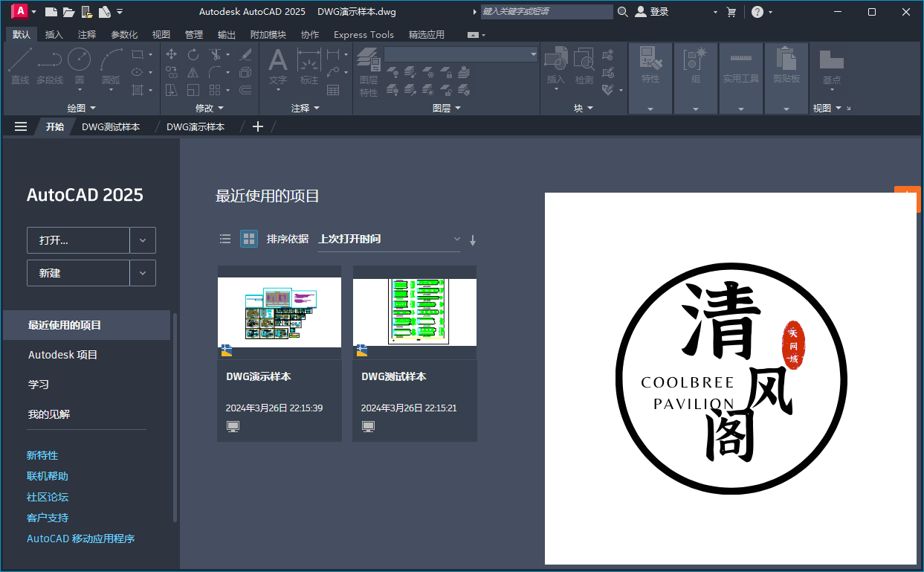
Task: Open the DWG测试样本 thumbnail
Action: (415, 312)
